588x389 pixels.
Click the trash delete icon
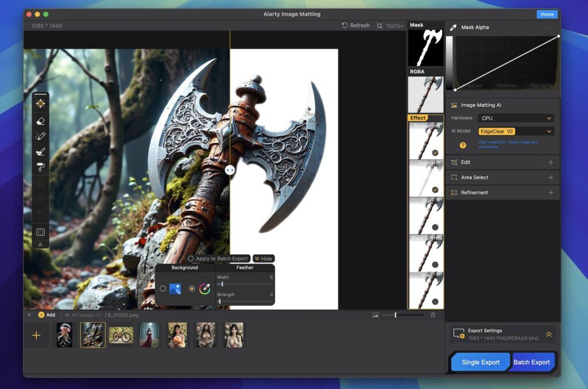pos(433,315)
